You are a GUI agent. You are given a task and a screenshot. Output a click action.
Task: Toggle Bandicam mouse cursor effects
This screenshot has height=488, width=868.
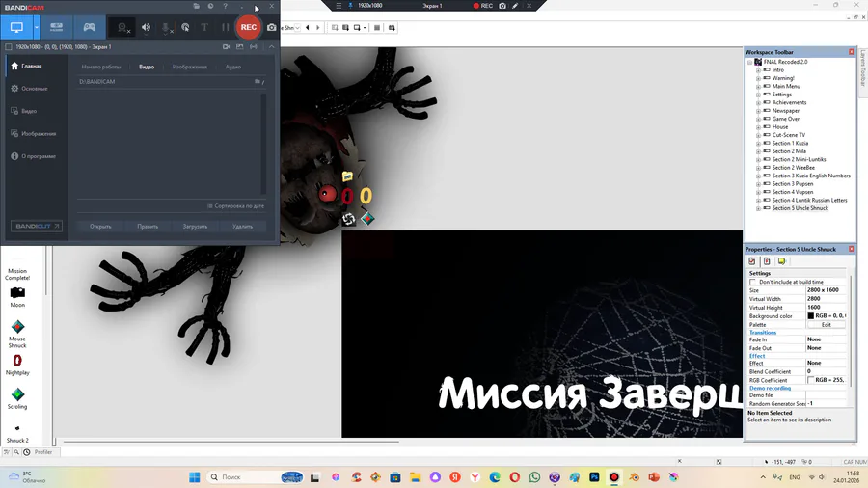(x=185, y=27)
